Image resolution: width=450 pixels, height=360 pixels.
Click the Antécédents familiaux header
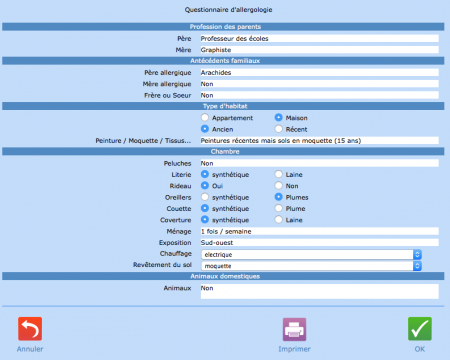click(x=223, y=61)
